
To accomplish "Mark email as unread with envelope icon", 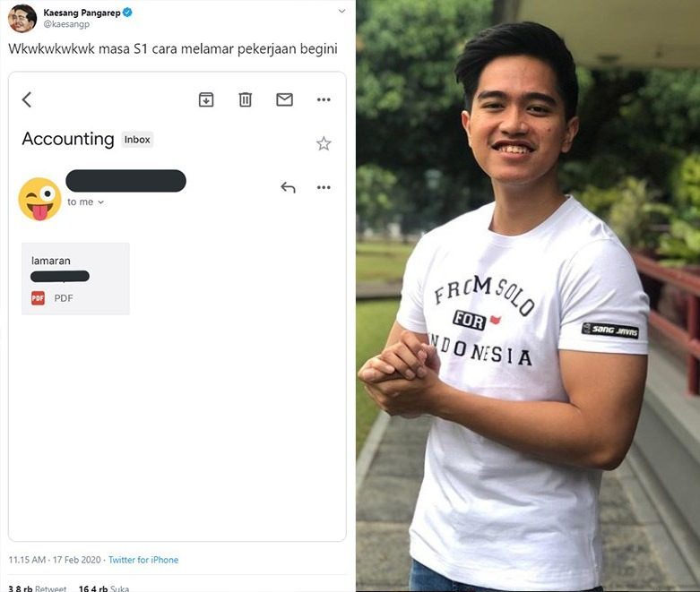I will (x=284, y=99).
